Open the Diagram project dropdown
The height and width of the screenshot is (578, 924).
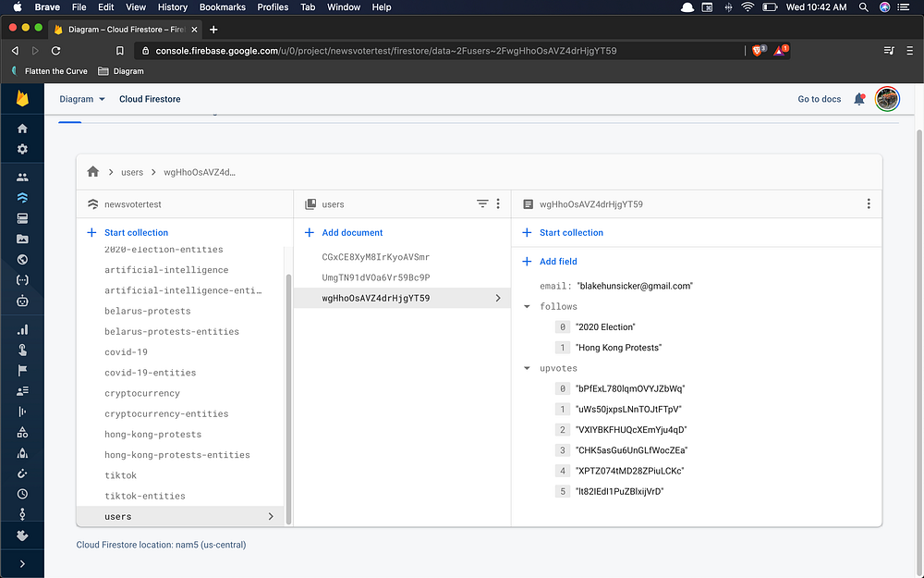click(82, 99)
